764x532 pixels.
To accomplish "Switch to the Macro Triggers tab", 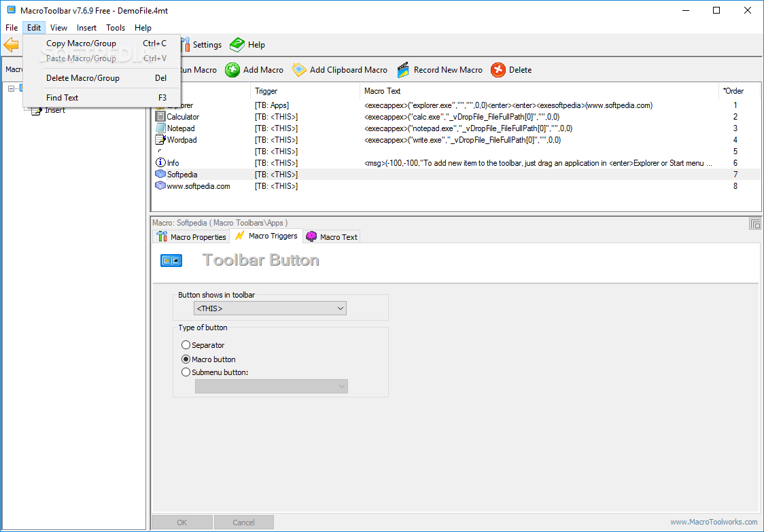I will coord(266,236).
